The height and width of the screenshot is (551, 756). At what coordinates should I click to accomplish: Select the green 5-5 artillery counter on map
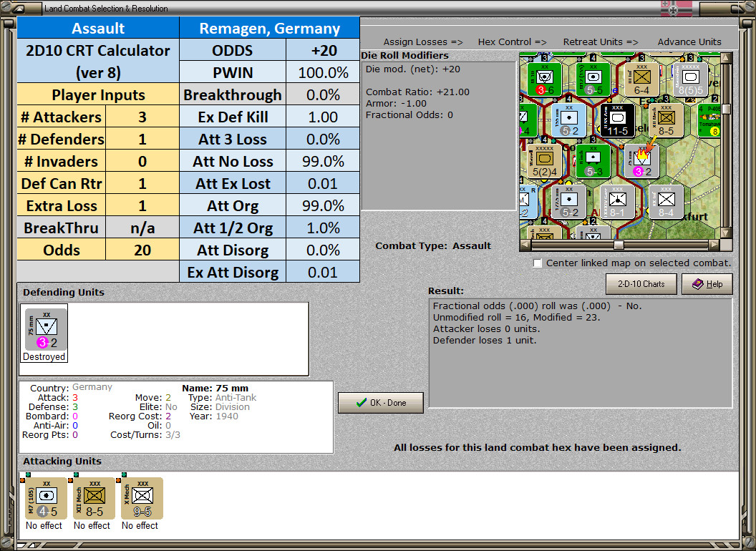coord(593,79)
